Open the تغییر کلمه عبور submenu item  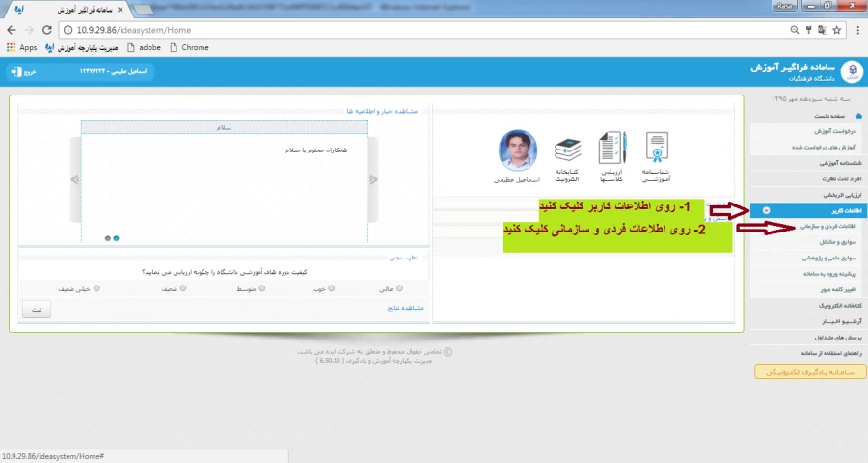[838, 289]
